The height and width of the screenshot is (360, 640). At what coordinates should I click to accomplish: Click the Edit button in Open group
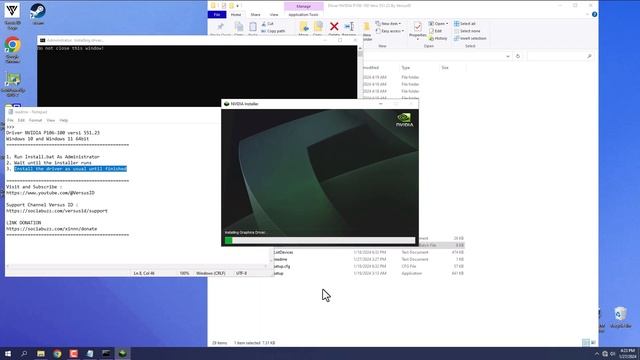435,31
